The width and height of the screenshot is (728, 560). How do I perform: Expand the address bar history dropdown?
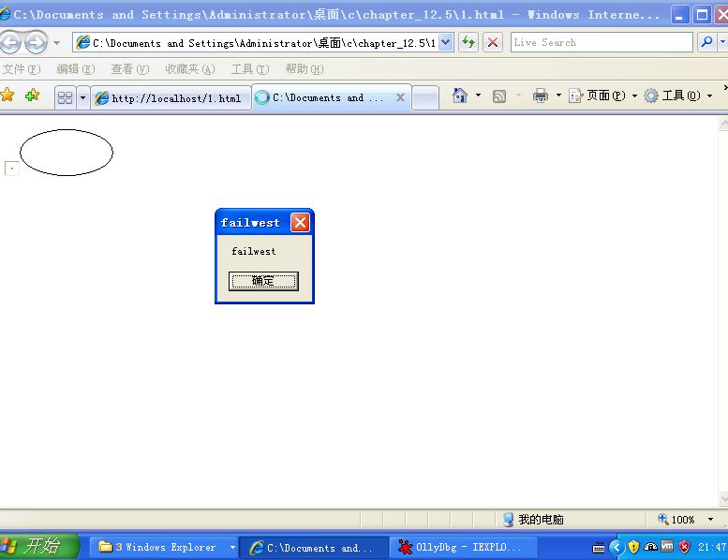coord(446,43)
